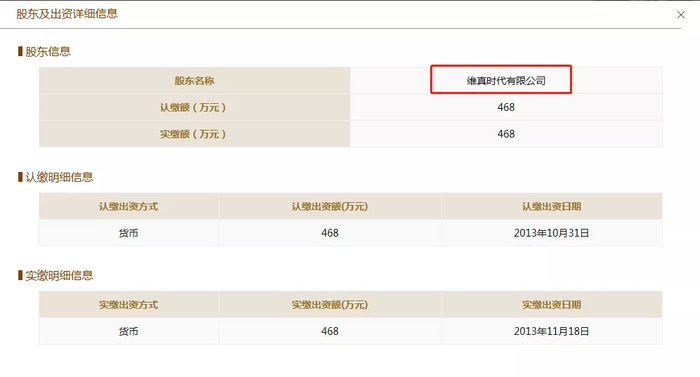
Task: Close the shareholder details dialog
Action: 680,15
